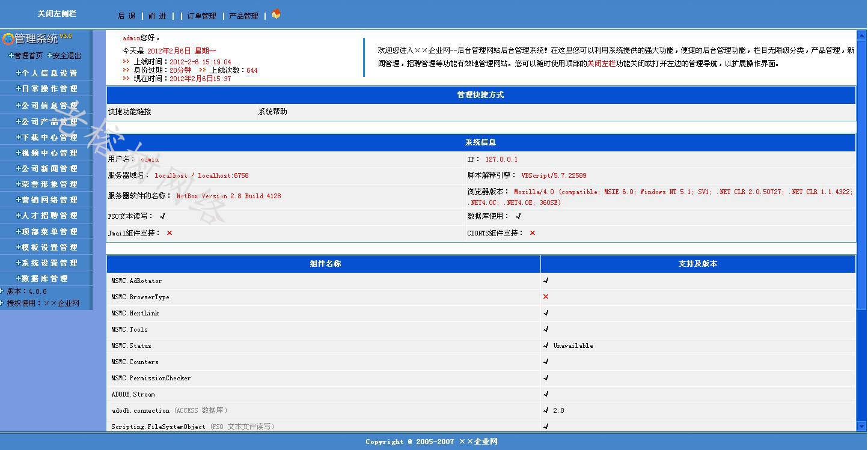Open 管理首页 in the sidebar

[x=26, y=56]
